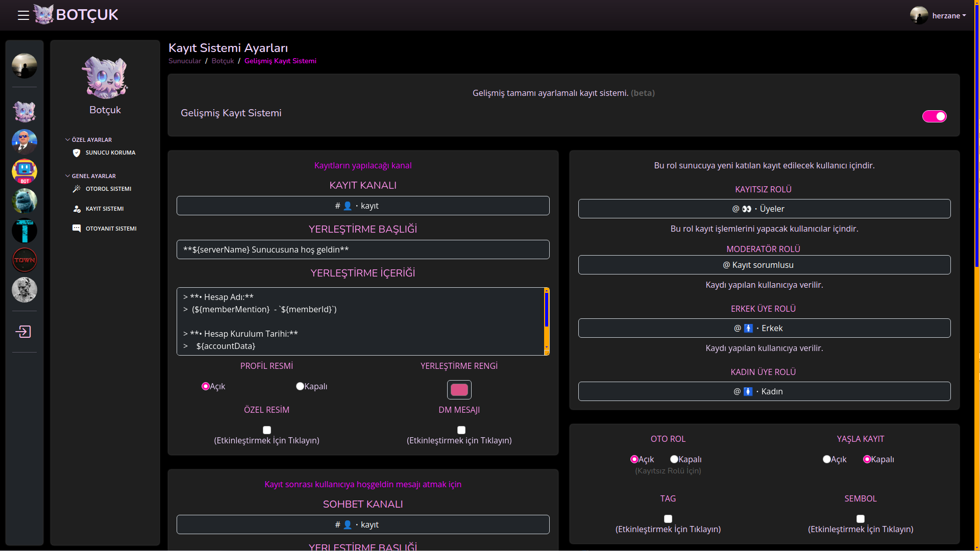Go to Sunucular breadcrumb link
This screenshot has height=551, width=980.
coord(185,61)
